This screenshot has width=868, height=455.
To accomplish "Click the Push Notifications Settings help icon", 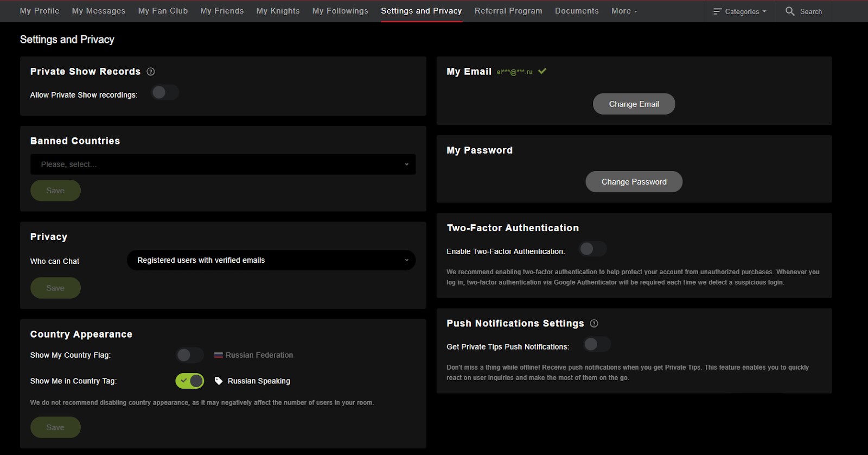I will pos(594,324).
